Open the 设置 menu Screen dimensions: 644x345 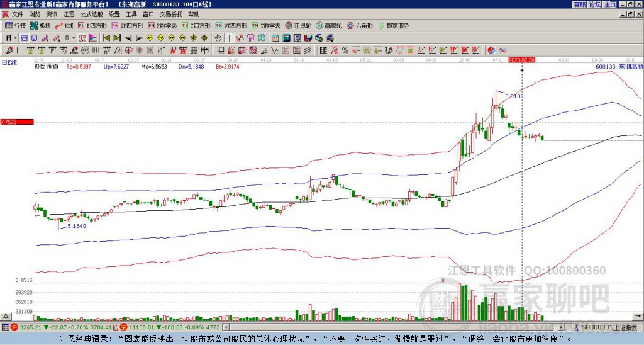[114, 14]
